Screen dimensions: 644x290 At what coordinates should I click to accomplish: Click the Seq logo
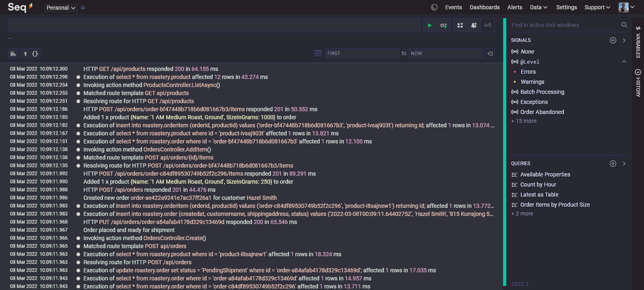[x=20, y=7]
